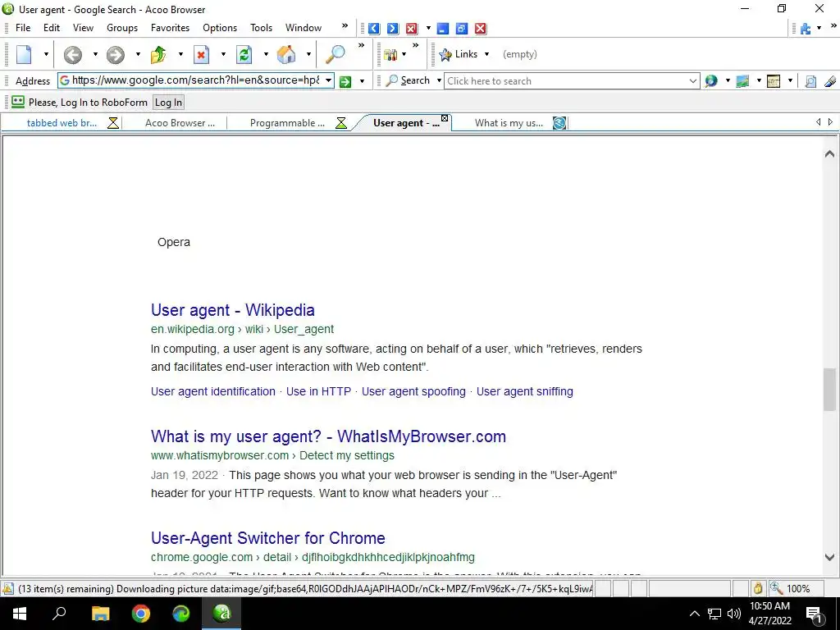Viewport: 840px width, 630px height.
Task: Go forward with the Forward arrow icon
Action: pyautogui.click(x=115, y=55)
